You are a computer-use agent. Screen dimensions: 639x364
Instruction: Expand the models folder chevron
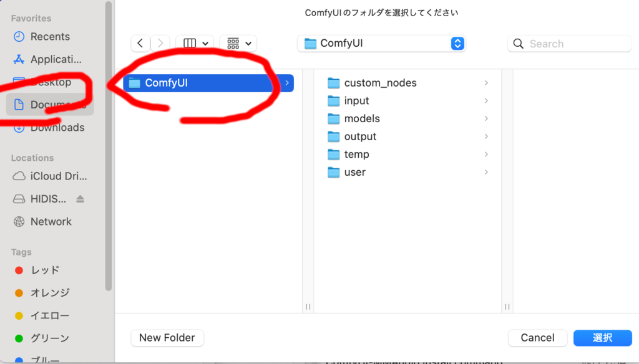[x=486, y=119]
